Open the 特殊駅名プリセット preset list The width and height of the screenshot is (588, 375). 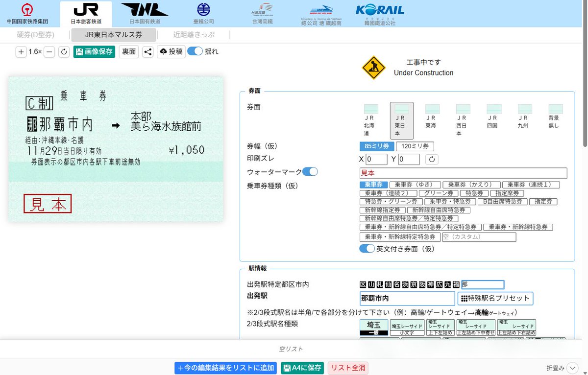pos(495,298)
